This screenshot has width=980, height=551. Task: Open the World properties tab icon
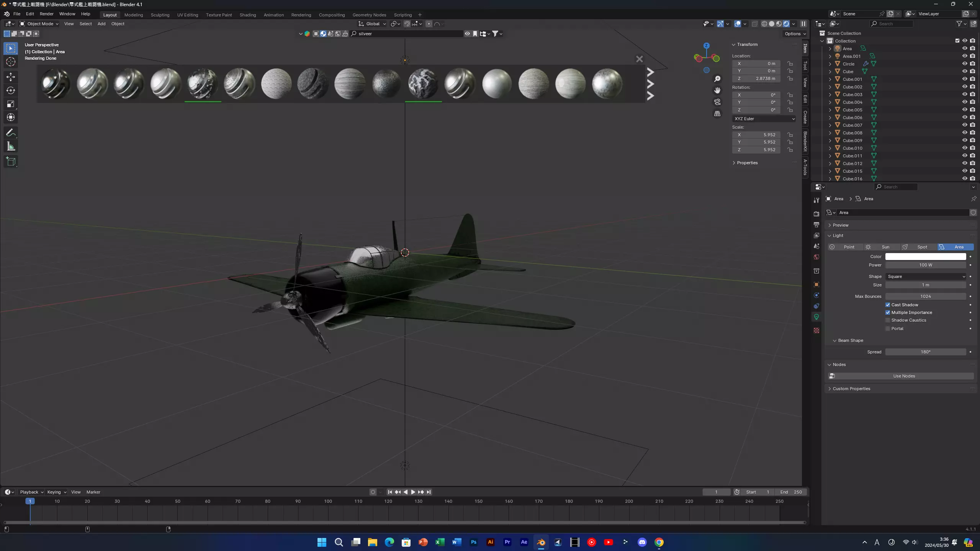[816, 257]
